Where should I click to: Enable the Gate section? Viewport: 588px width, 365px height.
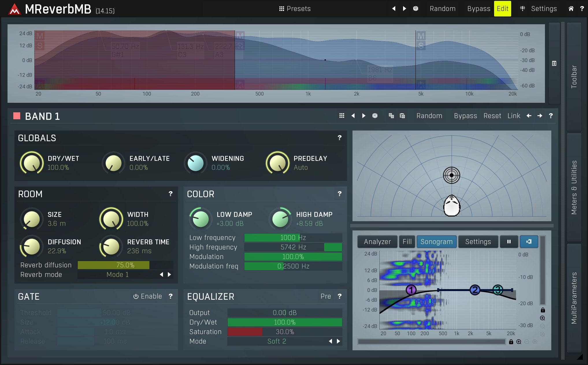click(x=148, y=296)
